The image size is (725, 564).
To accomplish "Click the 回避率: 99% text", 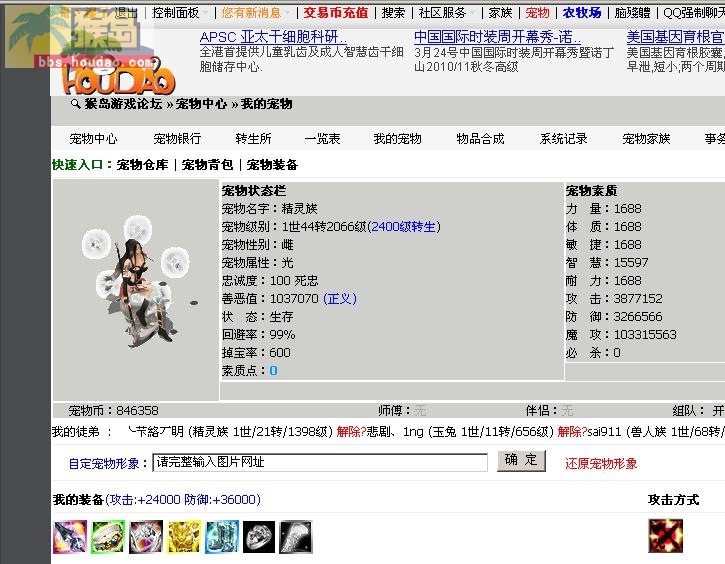I will (x=258, y=335).
